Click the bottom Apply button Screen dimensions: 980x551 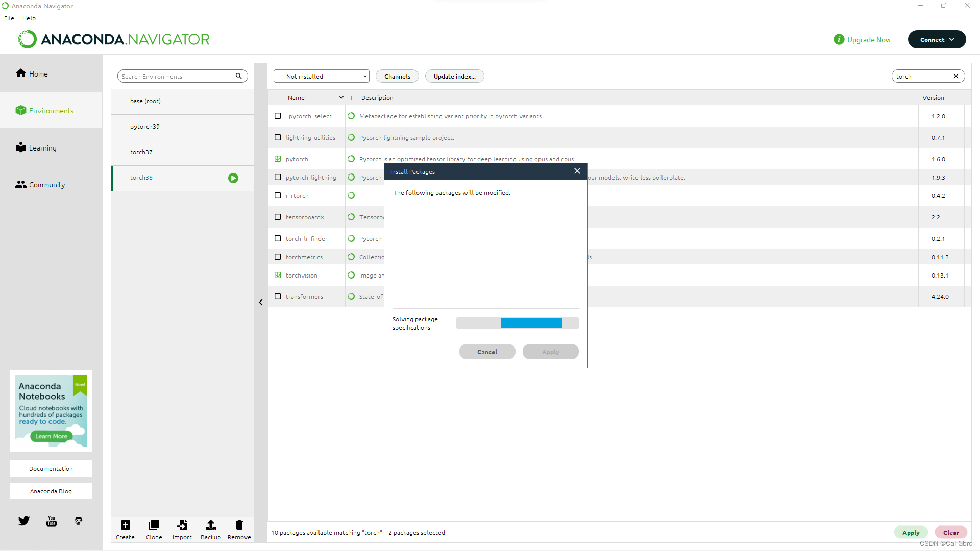(911, 532)
